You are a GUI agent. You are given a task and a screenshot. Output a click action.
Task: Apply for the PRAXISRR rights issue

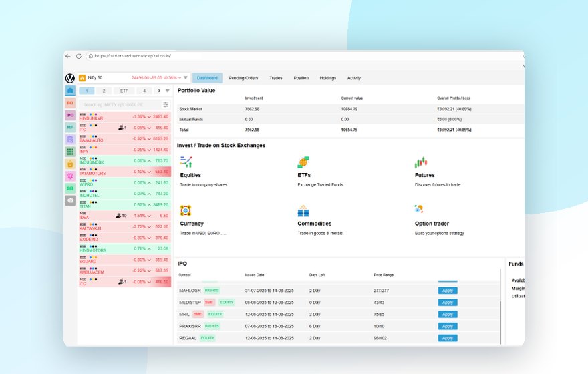(448, 327)
